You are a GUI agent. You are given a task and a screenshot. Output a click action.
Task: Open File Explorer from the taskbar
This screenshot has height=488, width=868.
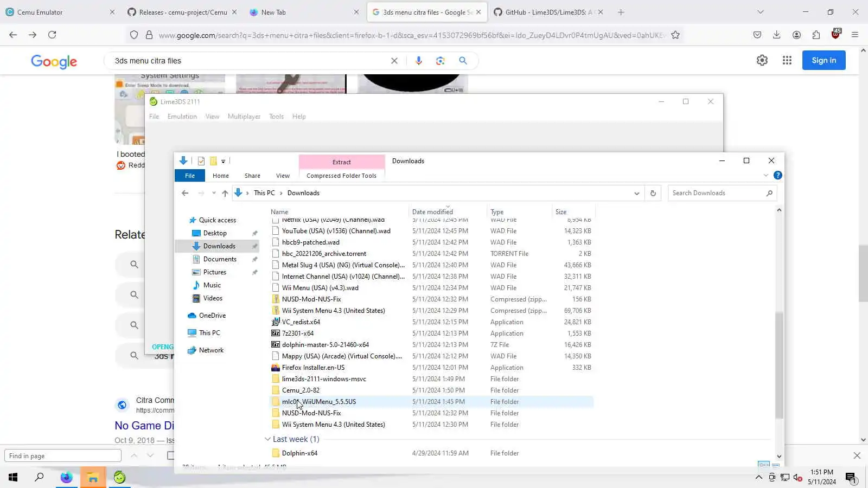[x=93, y=477]
